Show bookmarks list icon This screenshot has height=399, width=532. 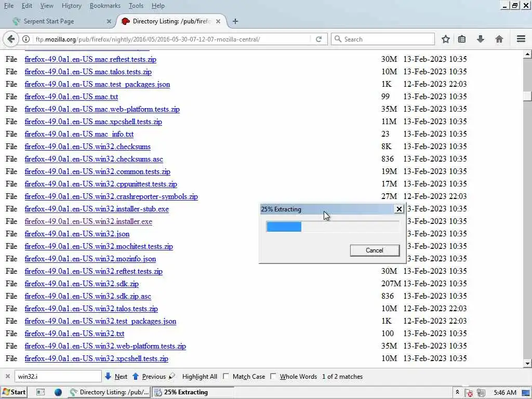point(462,39)
